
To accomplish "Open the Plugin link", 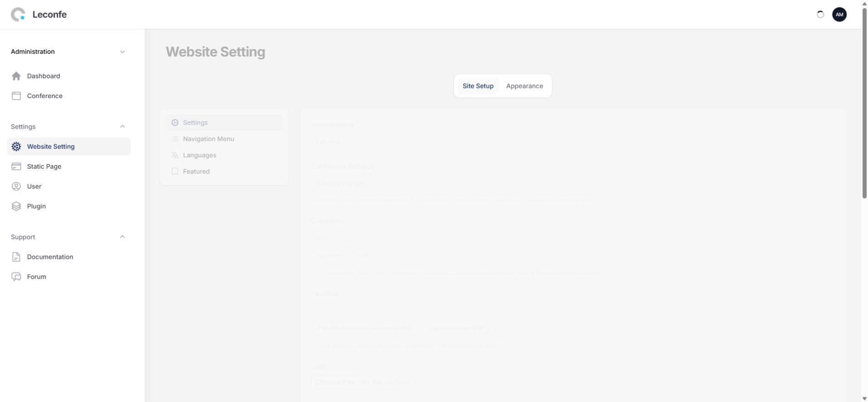I will (x=69, y=206).
